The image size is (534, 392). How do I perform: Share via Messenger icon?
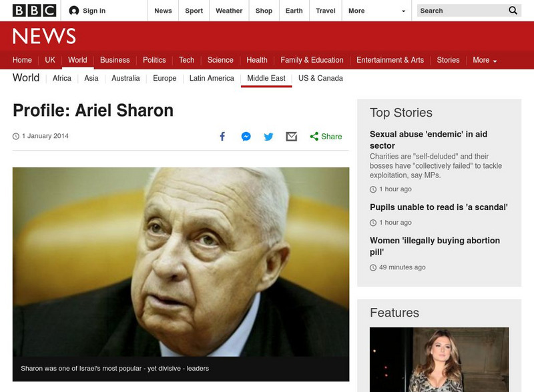pos(246,137)
